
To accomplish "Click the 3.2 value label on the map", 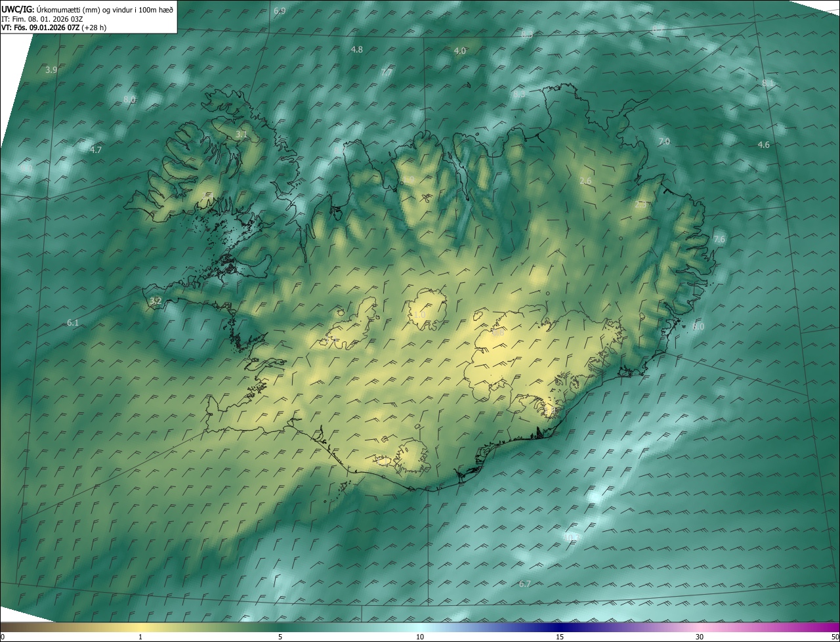I will [x=156, y=301].
